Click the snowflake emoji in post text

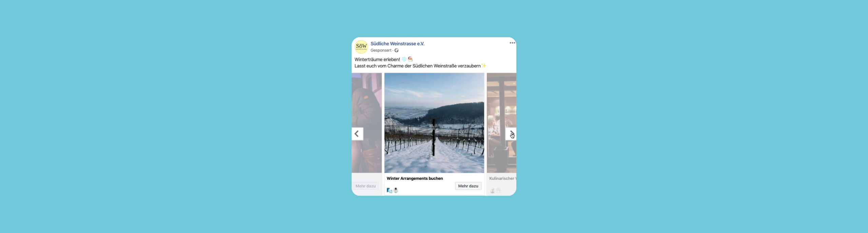coord(404,59)
